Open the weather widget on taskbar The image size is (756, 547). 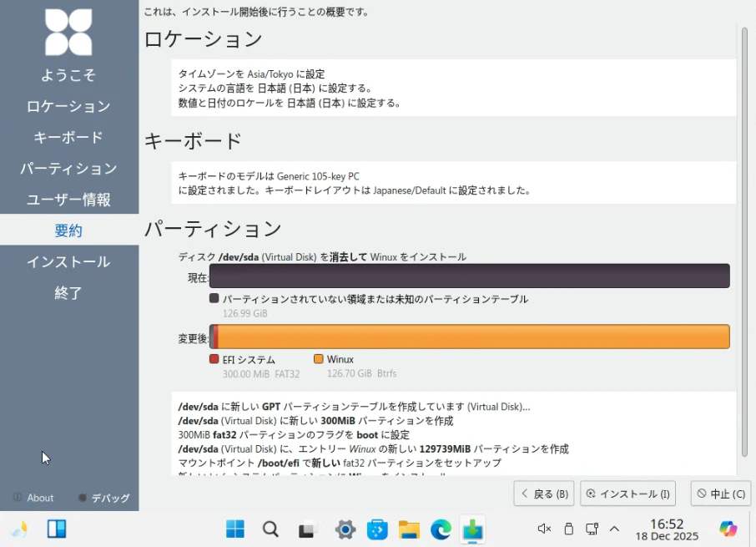click(19, 529)
